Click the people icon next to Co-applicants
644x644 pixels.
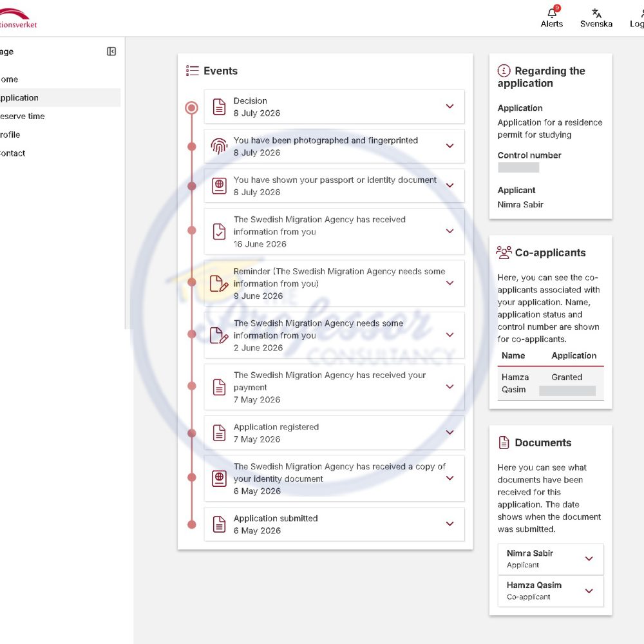click(x=504, y=252)
